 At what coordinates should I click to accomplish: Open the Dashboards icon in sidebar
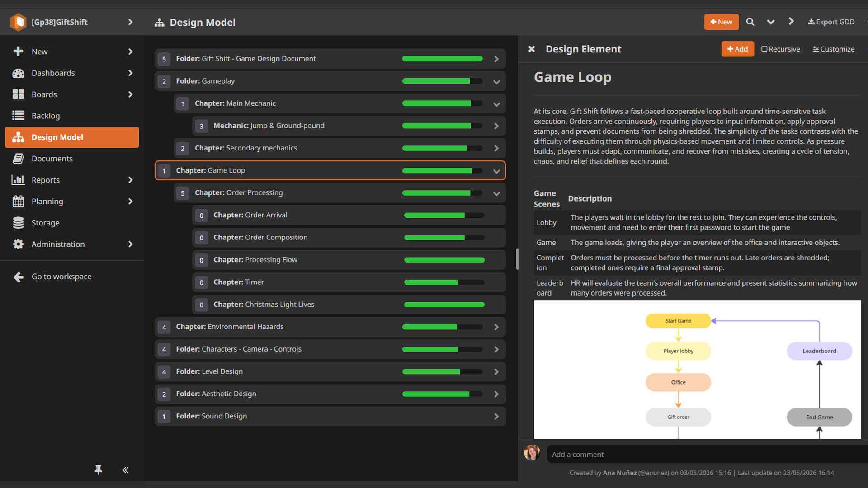tap(18, 73)
